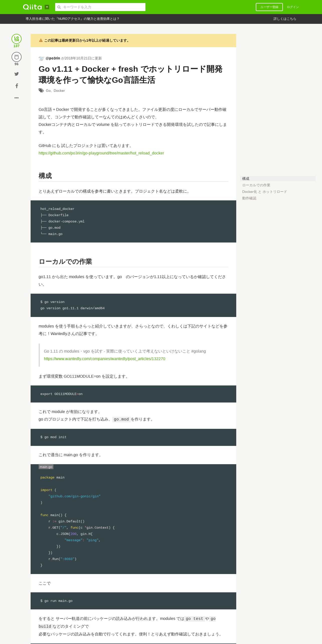Click the article title heading

(x=130, y=74)
